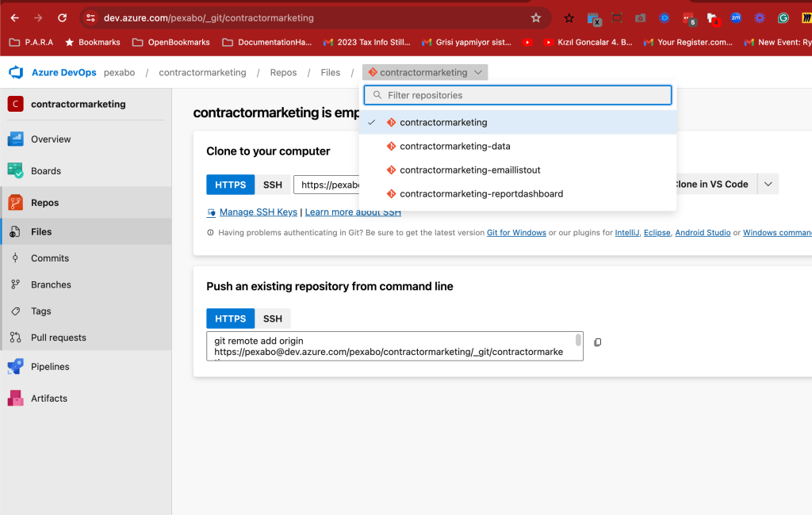The width and height of the screenshot is (812, 515).
Task: Open the Artifacts sidebar item
Action: click(86, 398)
